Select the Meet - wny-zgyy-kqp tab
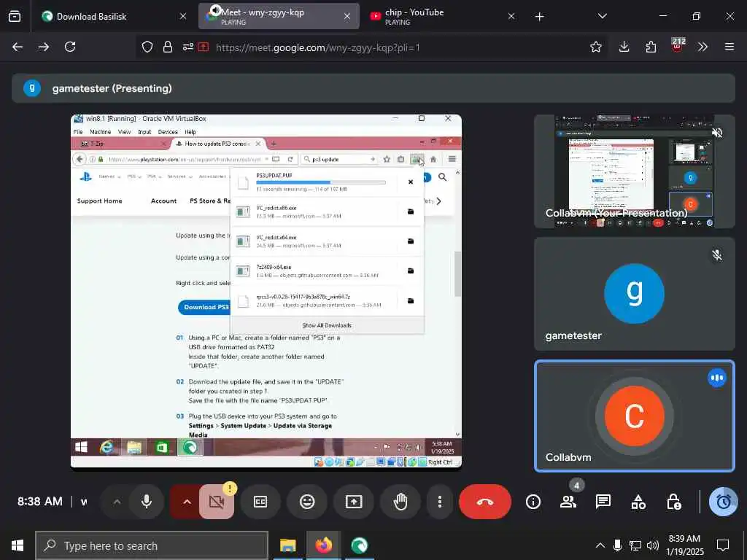 click(x=279, y=16)
